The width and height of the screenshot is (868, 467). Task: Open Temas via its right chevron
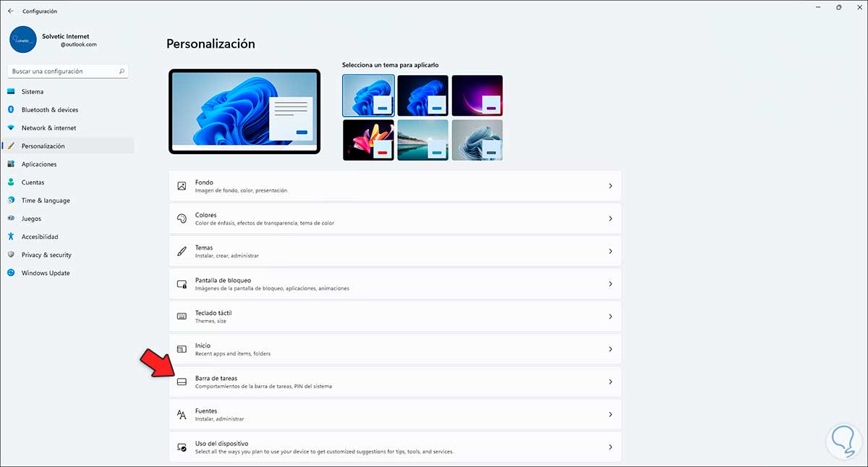(x=610, y=251)
